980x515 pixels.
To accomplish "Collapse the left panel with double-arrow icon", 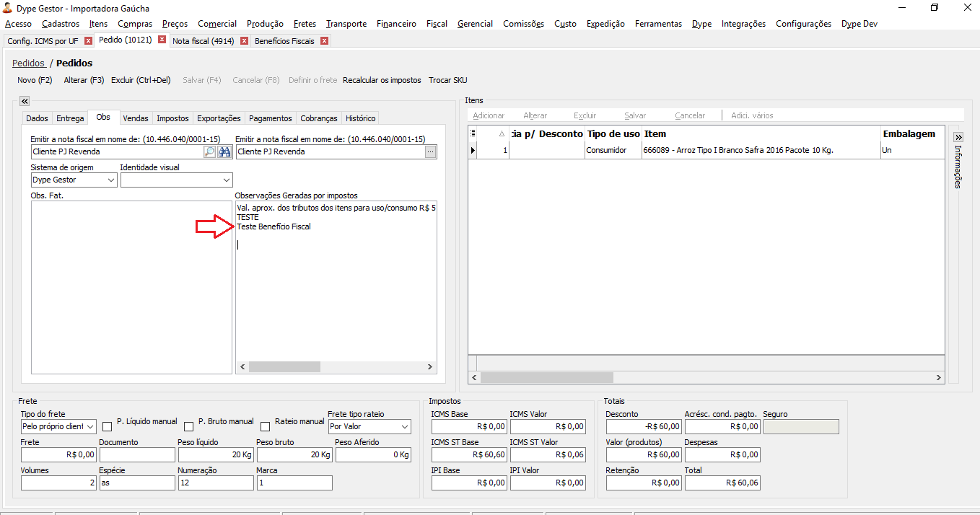I will (24, 102).
